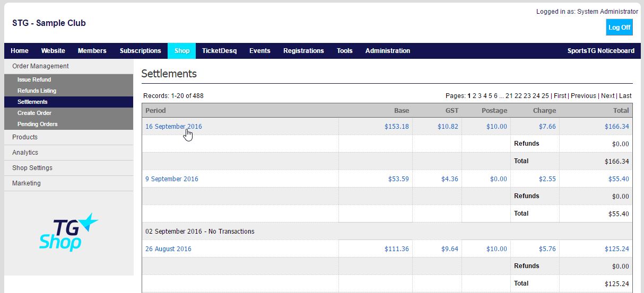Open the Home menu

(20, 51)
